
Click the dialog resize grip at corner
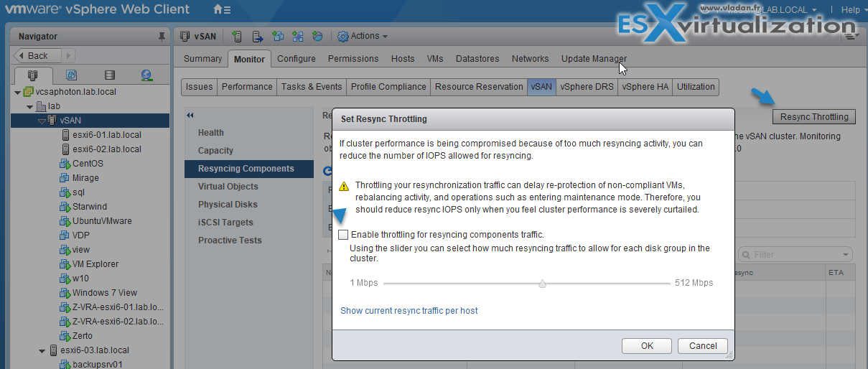tap(730, 355)
